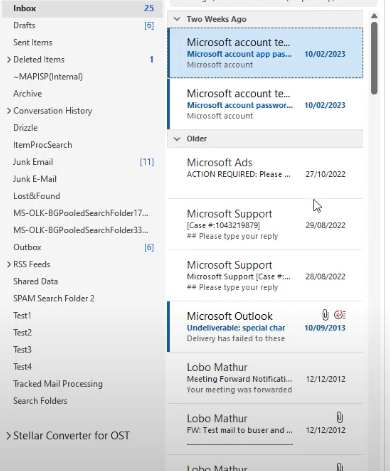The width and height of the screenshot is (390, 471).
Task: Select MS-OLK-BGPooledSearchFolder17 folder
Action: pyautogui.click(x=81, y=213)
